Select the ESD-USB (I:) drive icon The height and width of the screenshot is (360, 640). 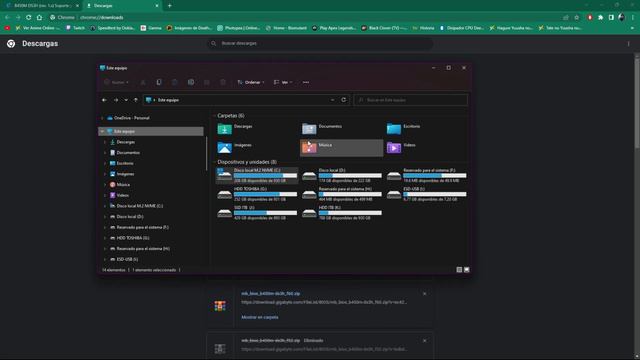point(394,194)
